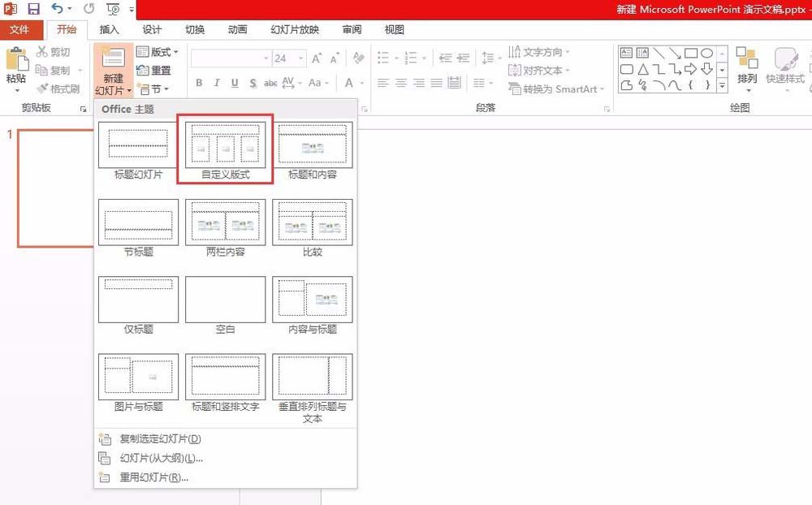812x505 pixels.
Task: Open Quick Styles 快速样式 gallery
Action: pos(785,70)
